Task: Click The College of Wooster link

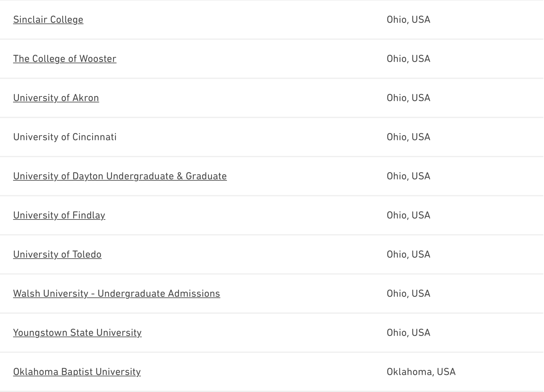Action: (x=65, y=59)
